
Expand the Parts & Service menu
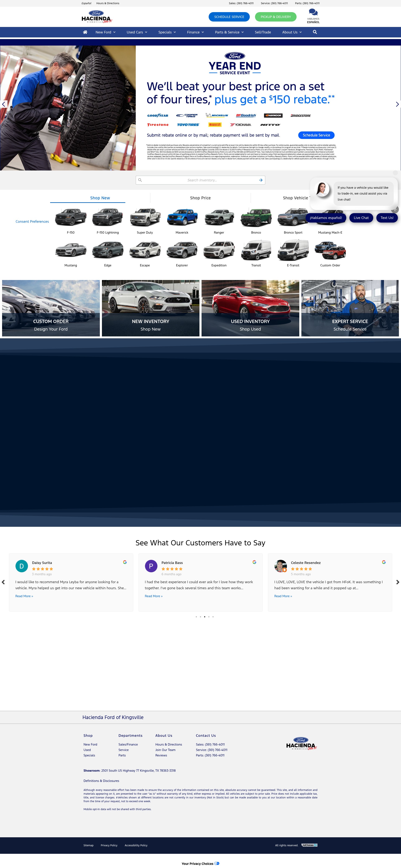[x=229, y=32]
